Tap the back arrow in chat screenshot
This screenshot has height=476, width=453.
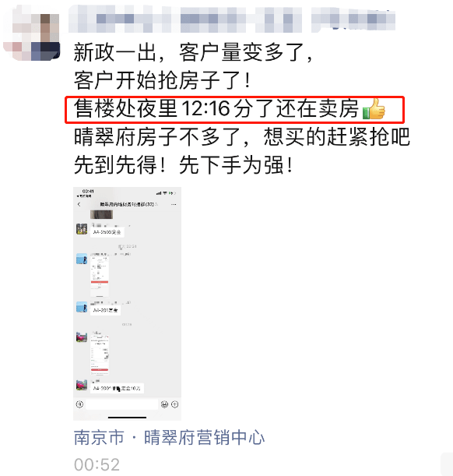coord(79,204)
